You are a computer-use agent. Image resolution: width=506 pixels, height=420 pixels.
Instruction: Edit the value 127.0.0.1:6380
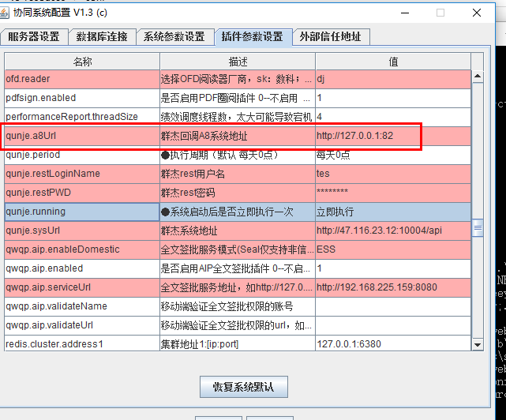point(393,343)
